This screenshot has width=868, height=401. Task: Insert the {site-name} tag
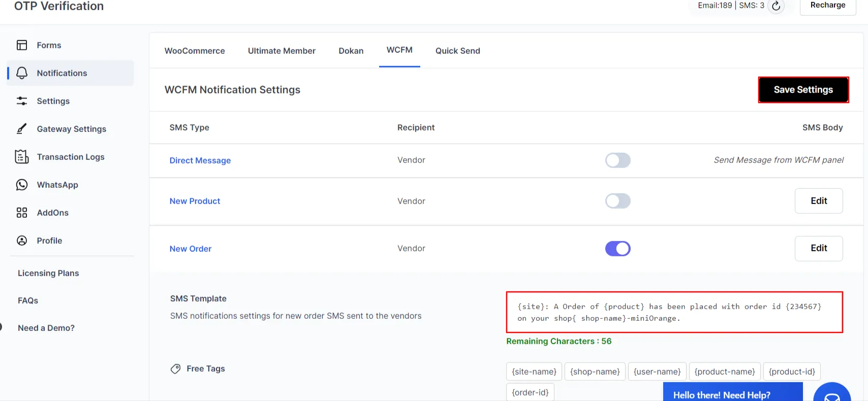534,372
